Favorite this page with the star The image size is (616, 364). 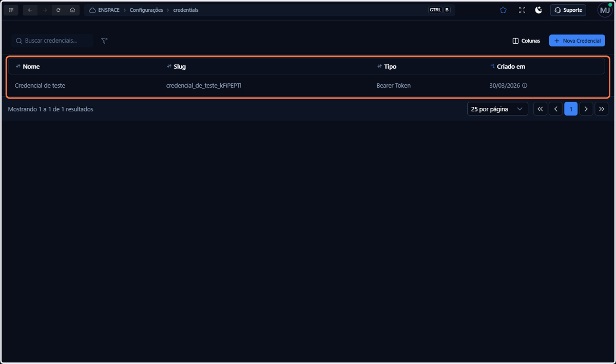tap(503, 10)
